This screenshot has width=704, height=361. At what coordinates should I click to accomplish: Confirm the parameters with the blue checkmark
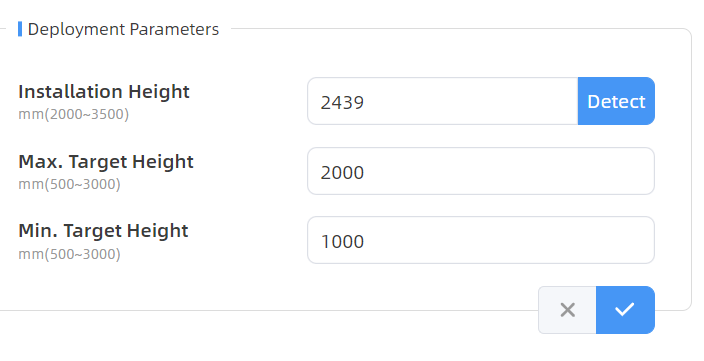pyautogui.click(x=625, y=310)
